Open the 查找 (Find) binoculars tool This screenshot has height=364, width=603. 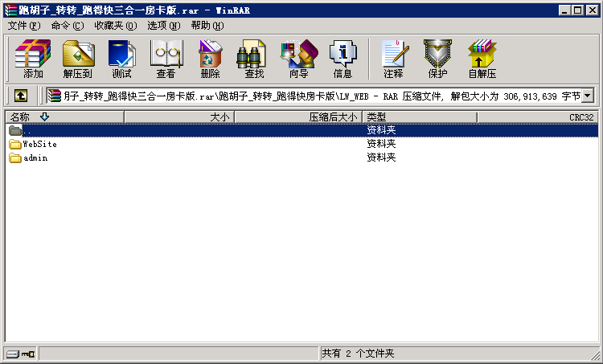point(254,59)
